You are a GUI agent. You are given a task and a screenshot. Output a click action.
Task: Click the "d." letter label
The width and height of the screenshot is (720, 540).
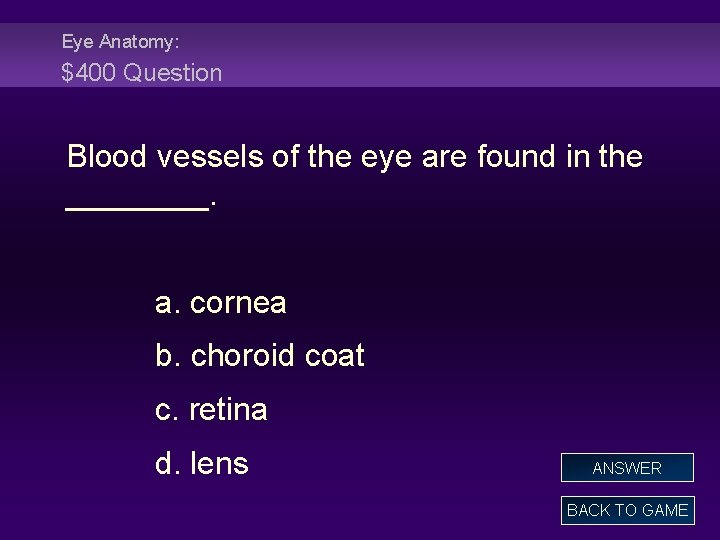pyautogui.click(x=168, y=464)
